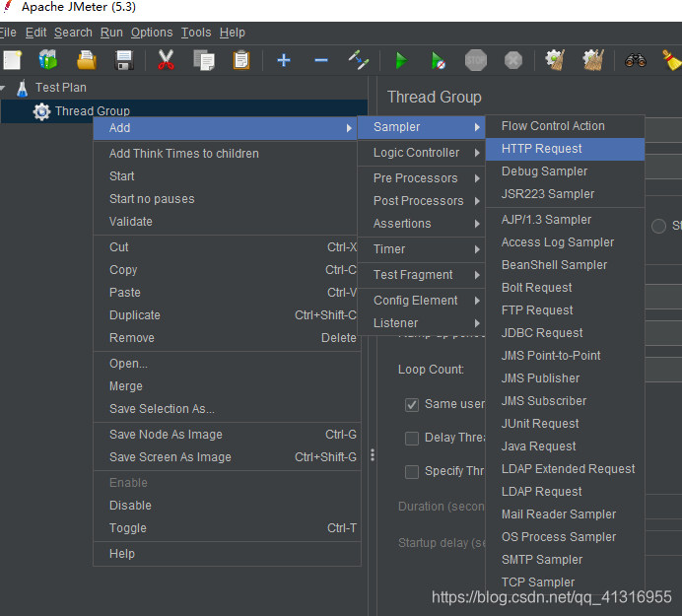Image resolution: width=682 pixels, height=616 pixels.
Task: Click the Toggle enable/disable toolbar icon
Action: 359,60
